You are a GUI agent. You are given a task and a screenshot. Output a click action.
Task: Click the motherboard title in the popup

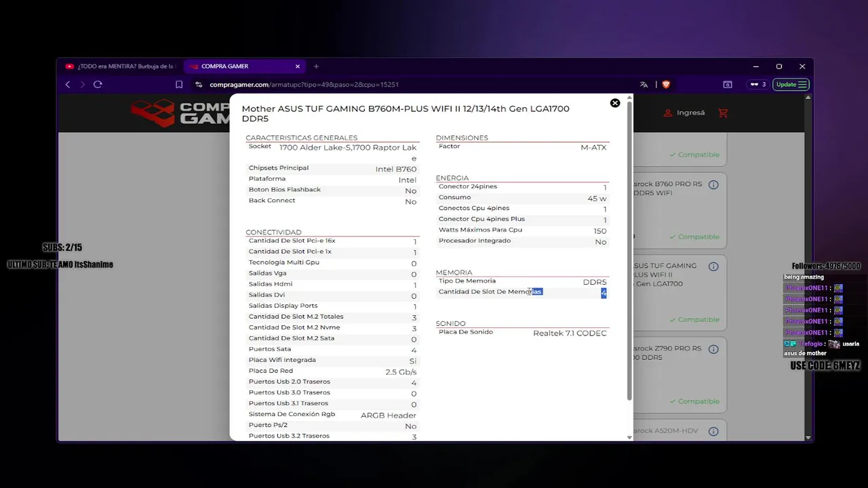pyautogui.click(x=406, y=113)
